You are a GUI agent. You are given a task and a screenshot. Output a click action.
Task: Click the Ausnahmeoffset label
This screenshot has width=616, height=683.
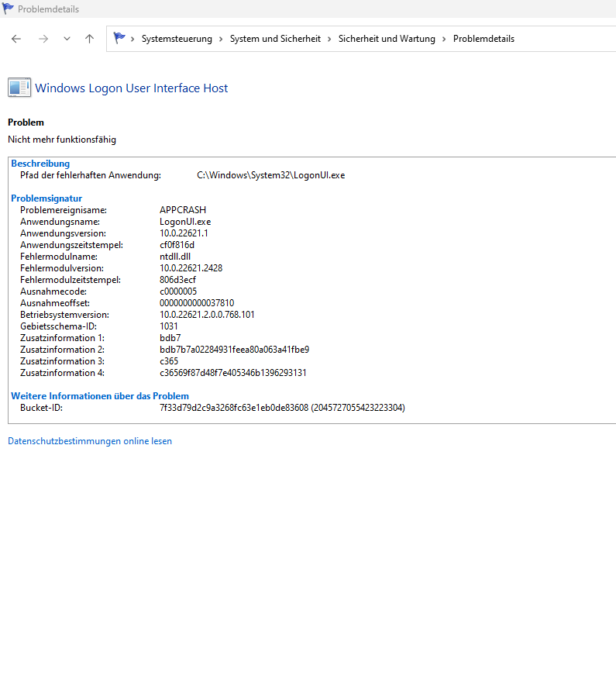pyautogui.click(x=55, y=302)
